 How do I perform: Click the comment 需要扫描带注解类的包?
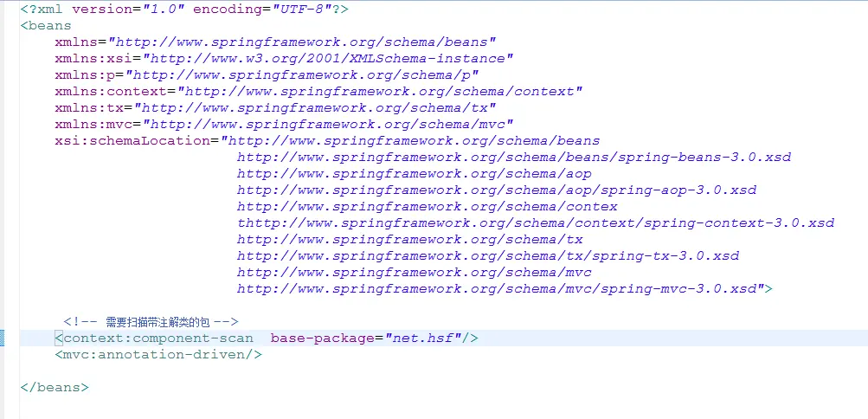coord(151,322)
